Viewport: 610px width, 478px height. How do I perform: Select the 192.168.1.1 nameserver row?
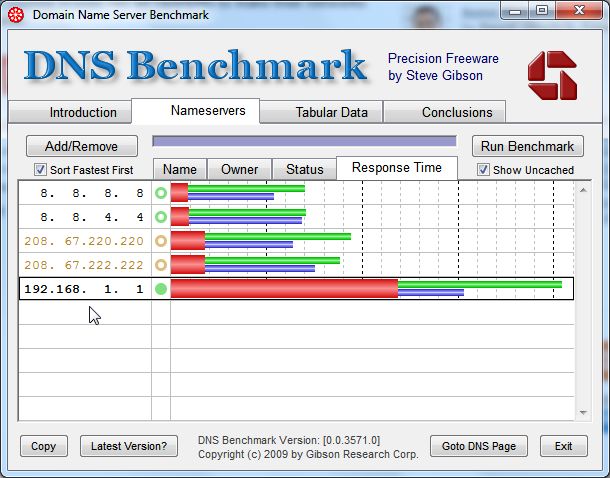coord(296,289)
